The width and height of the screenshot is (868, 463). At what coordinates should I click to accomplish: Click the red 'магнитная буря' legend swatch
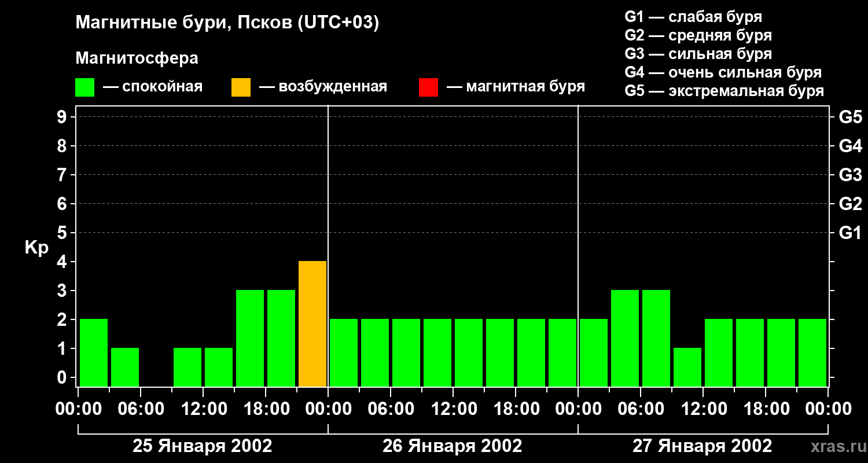(428, 87)
